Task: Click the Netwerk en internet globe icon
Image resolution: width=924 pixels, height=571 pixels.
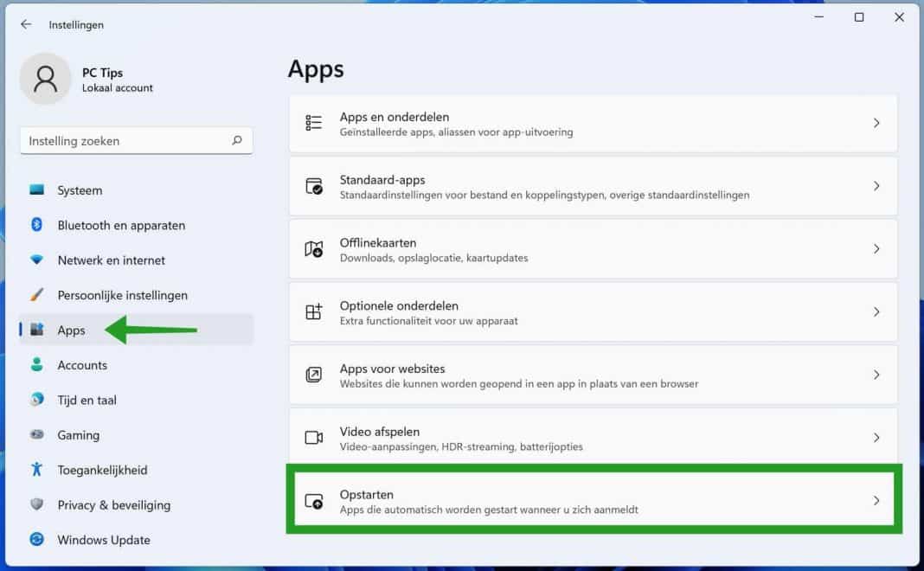Action: [x=36, y=260]
